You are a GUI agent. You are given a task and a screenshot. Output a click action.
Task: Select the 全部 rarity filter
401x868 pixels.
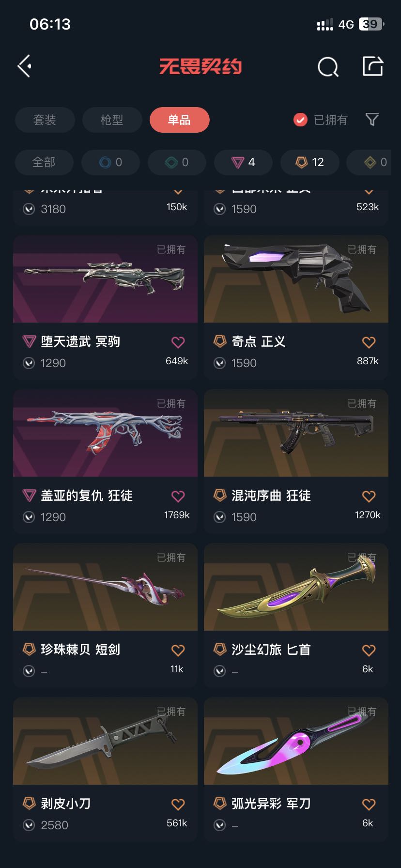(44, 162)
